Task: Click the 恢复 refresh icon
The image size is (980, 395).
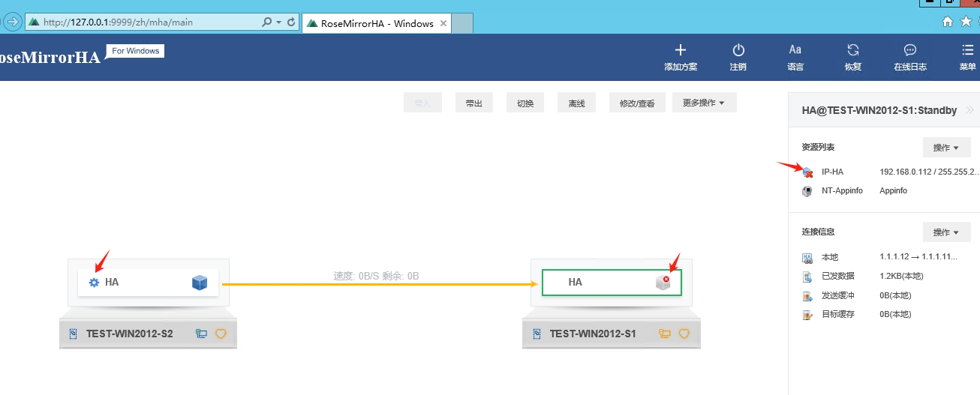Action: [x=853, y=50]
